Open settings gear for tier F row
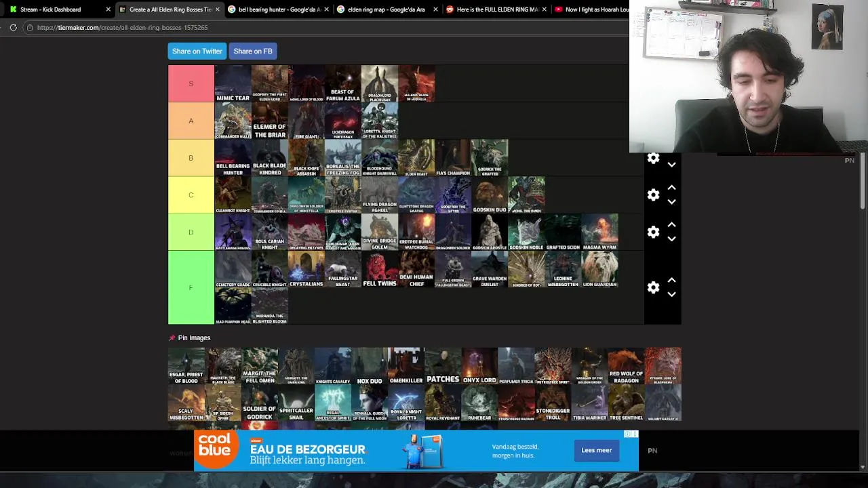Image resolution: width=868 pixels, height=488 pixels. [653, 287]
